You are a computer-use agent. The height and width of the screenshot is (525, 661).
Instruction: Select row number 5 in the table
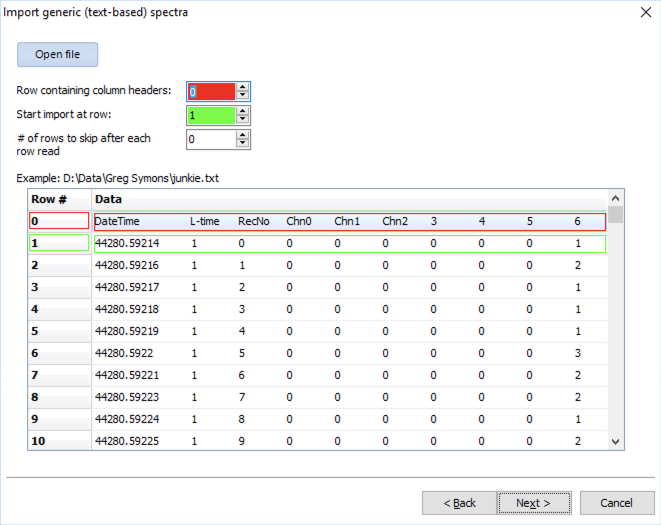tap(59, 331)
